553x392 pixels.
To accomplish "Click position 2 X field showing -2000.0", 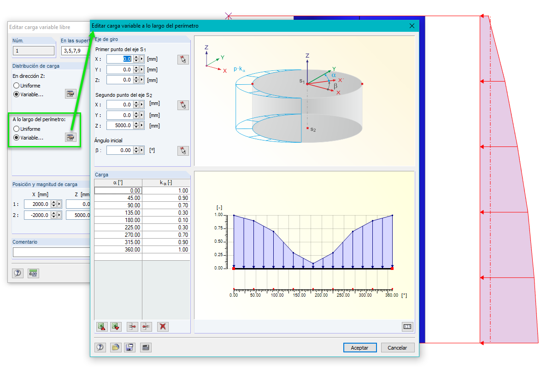I will point(37,215).
